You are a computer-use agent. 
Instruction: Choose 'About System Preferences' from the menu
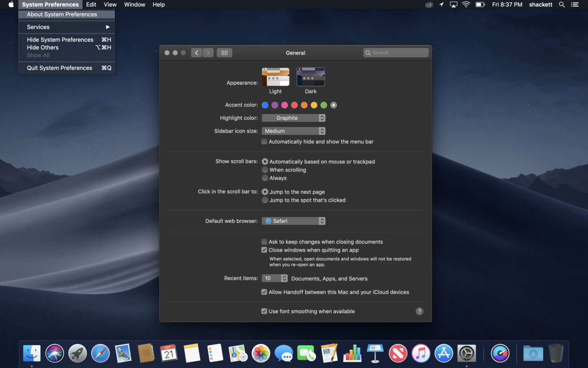point(62,14)
